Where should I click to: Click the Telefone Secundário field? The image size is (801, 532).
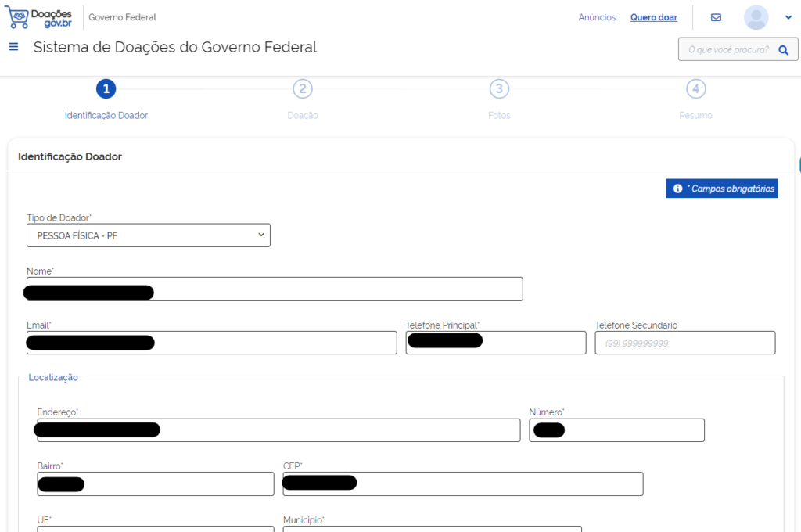click(684, 343)
